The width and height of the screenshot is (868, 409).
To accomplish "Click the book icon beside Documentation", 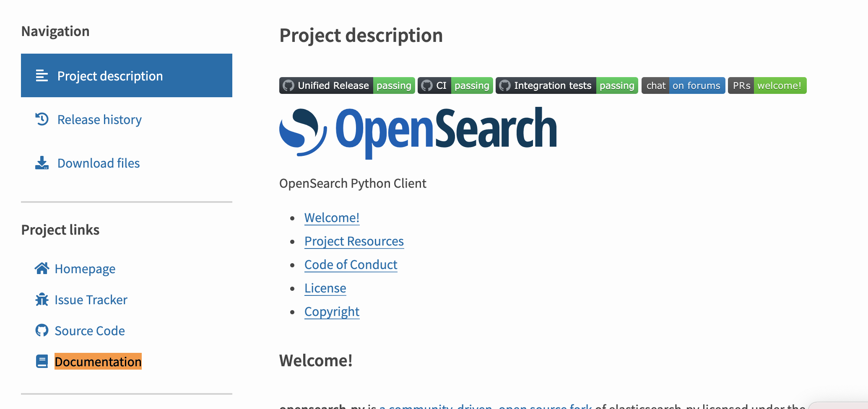I will [42, 361].
